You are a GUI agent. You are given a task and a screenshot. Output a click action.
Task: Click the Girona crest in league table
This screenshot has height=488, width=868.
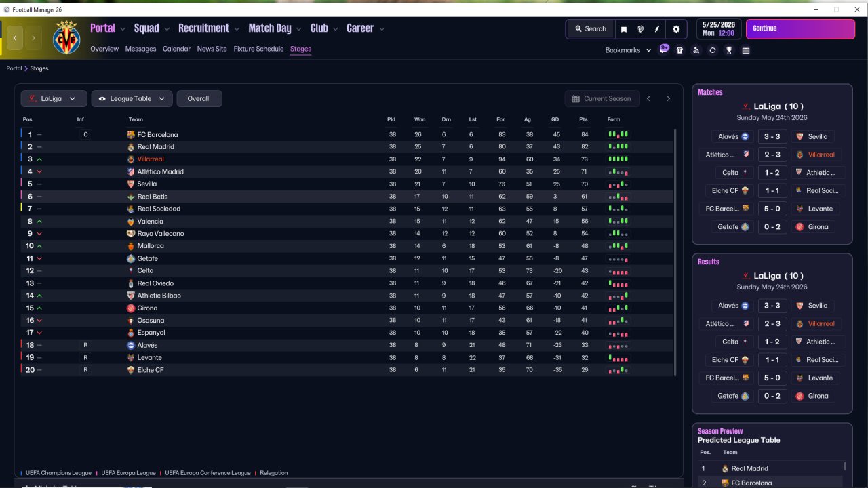[131, 308]
